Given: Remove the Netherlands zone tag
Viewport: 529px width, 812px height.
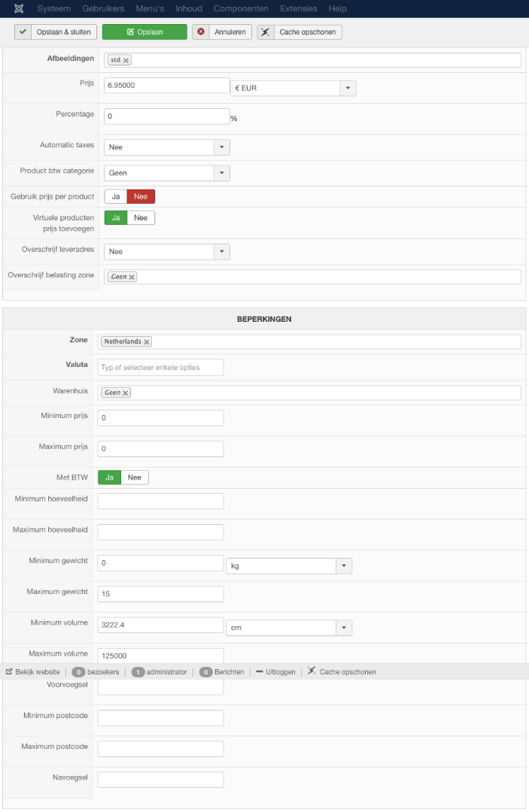Looking at the screenshot, I should tap(147, 342).
